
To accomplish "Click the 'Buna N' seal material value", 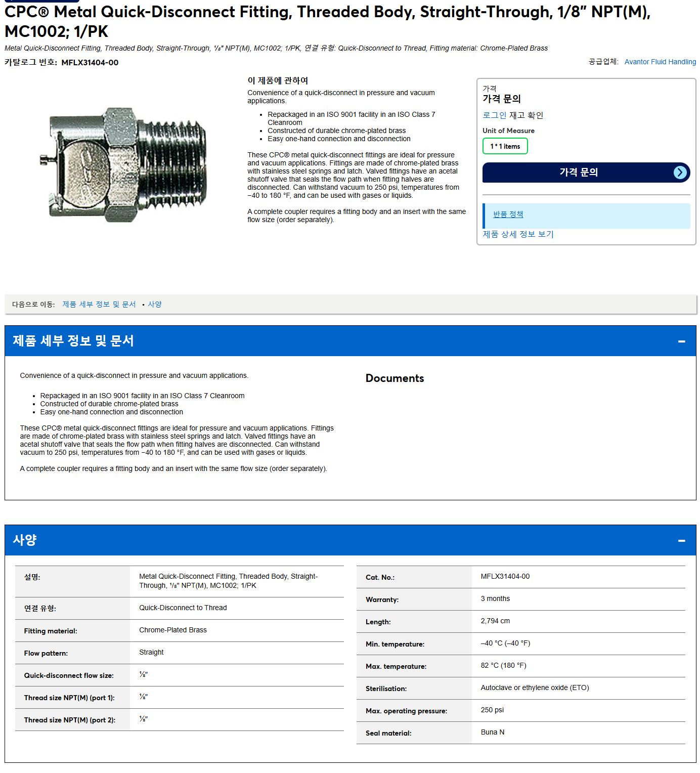I will 493,732.
